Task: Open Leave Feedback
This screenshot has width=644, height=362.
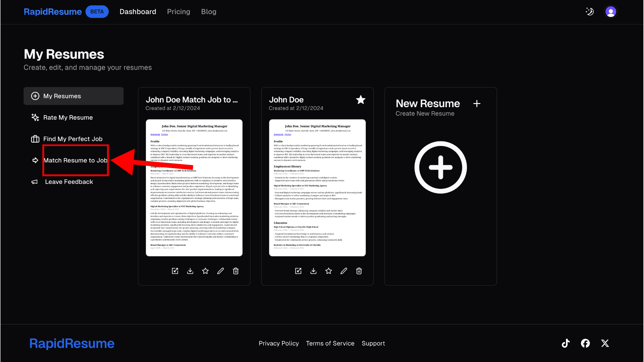Action: (x=69, y=182)
